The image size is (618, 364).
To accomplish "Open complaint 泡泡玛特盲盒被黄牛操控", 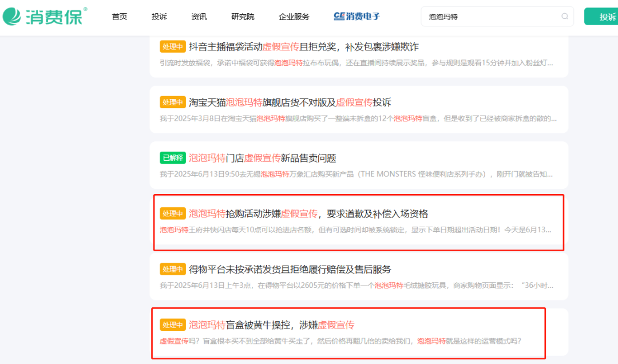I will pos(271,325).
